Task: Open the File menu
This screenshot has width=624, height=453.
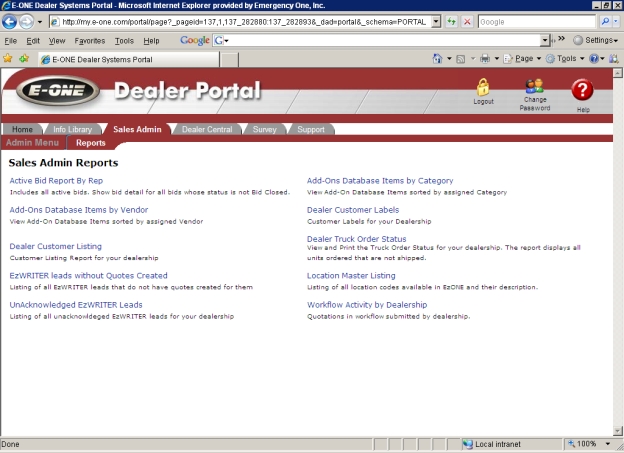Action: [10, 41]
